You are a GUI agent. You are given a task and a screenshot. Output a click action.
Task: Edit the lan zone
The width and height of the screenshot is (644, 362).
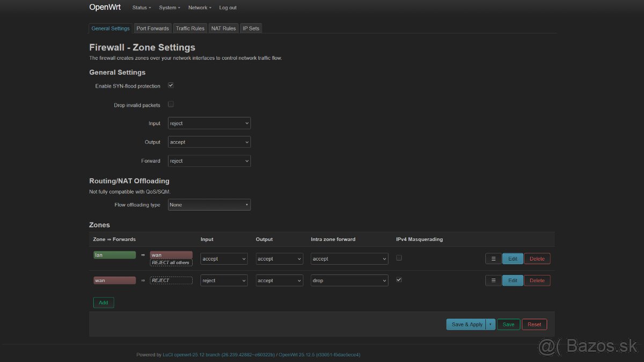point(513,258)
